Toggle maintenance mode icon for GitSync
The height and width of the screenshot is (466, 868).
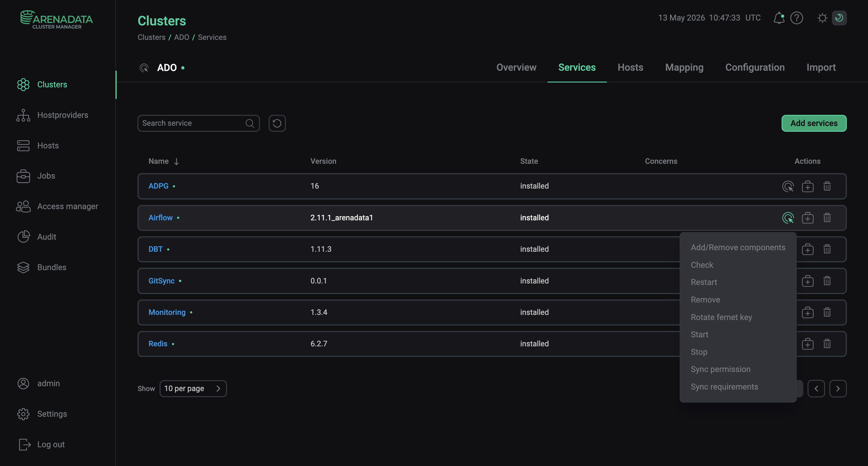[807, 281]
